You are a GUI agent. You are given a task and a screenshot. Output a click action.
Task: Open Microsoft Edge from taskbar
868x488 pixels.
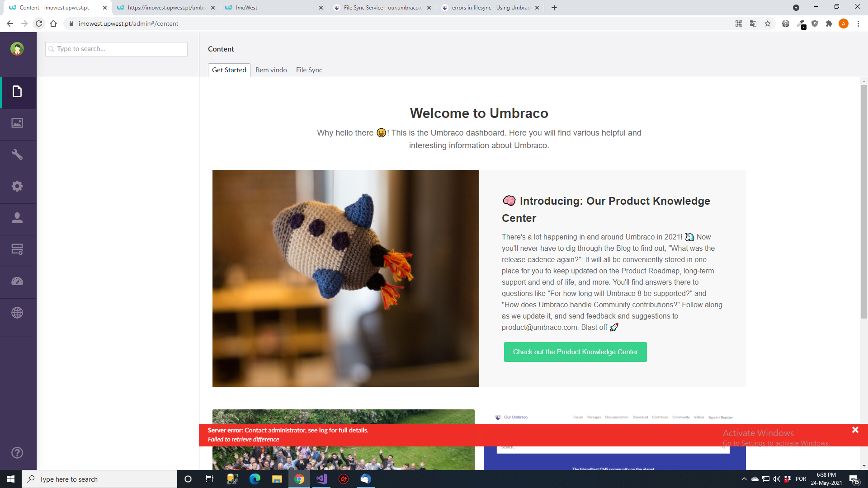click(x=255, y=479)
